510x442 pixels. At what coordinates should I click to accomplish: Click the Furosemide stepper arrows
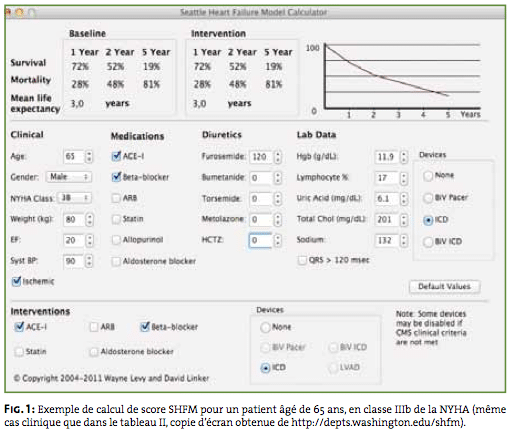pyautogui.click(x=277, y=157)
